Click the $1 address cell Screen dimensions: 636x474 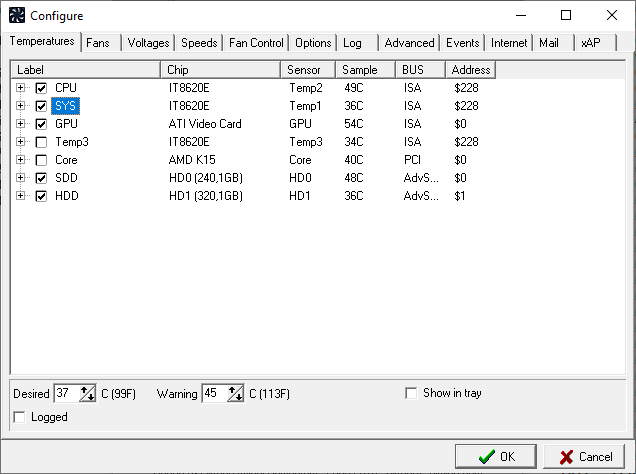460,196
